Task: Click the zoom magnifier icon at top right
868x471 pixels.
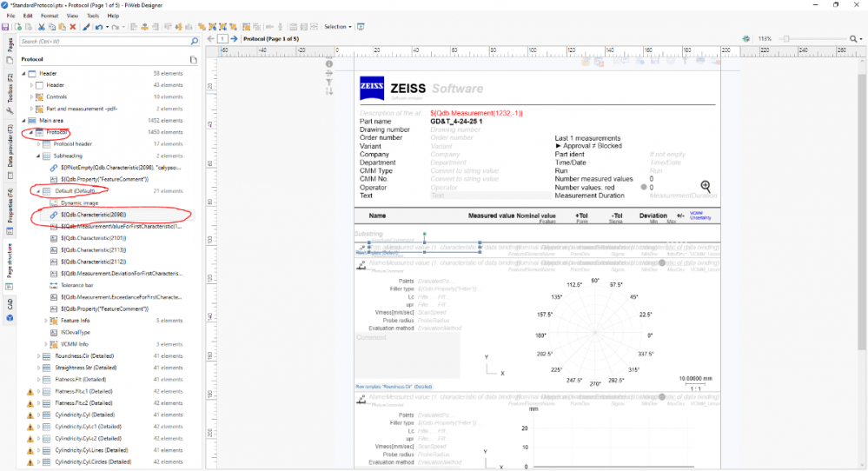Action: click(854, 39)
